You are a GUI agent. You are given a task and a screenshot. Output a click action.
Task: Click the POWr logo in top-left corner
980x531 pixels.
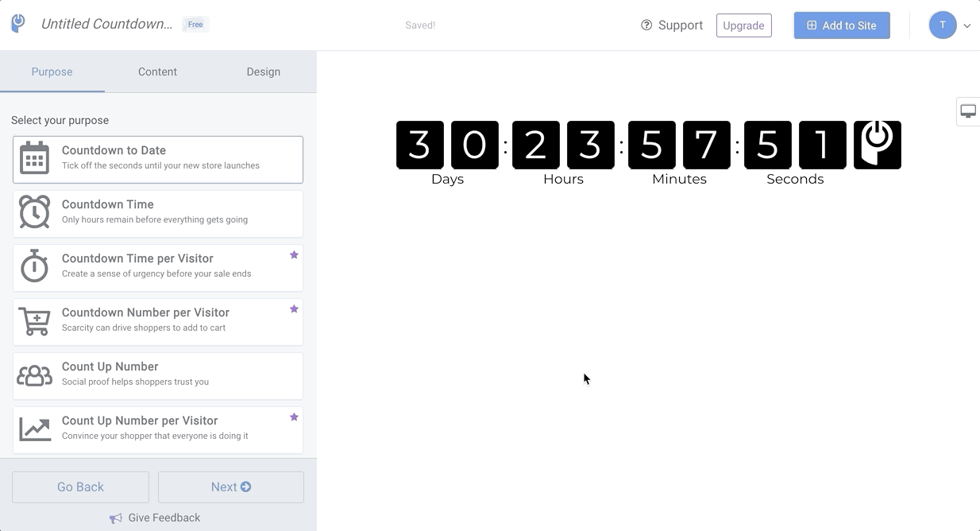pyautogui.click(x=18, y=24)
